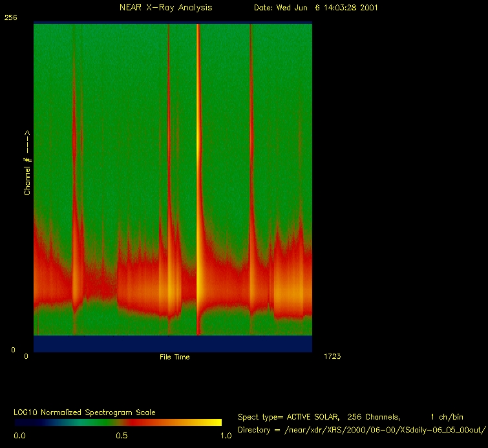The image size is (488, 448).
Task: Select the date stamp text at top
Action: pyautogui.click(x=316, y=8)
